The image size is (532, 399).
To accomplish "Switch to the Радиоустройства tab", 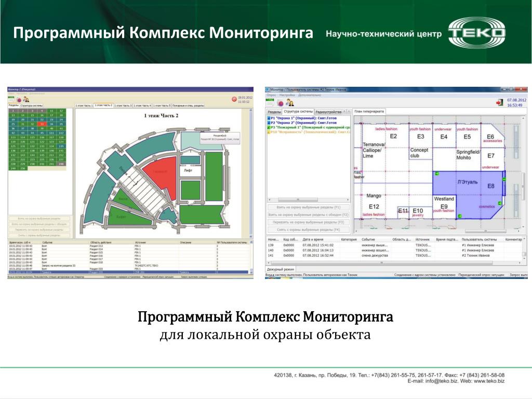I will (328, 112).
